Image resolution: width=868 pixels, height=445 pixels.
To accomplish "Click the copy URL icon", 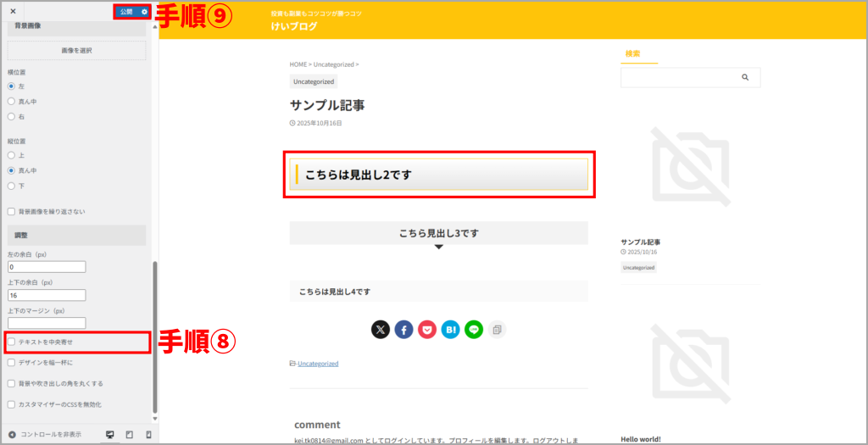I will (498, 330).
